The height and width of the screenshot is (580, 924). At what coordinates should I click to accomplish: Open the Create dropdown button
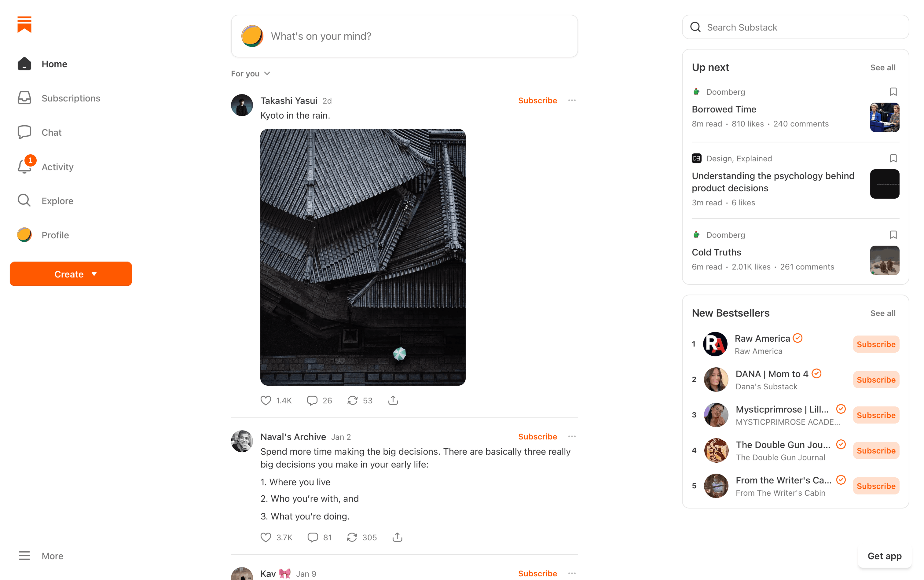click(71, 274)
